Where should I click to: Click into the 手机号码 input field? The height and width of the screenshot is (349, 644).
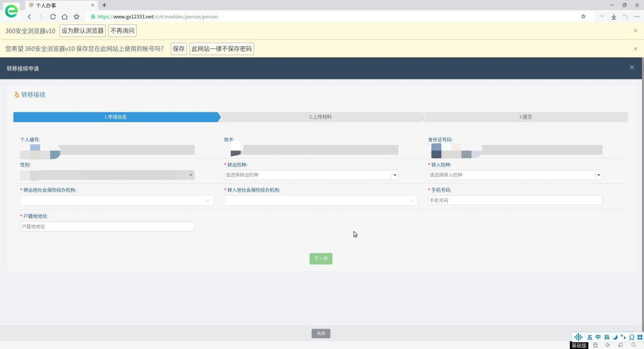tap(514, 200)
